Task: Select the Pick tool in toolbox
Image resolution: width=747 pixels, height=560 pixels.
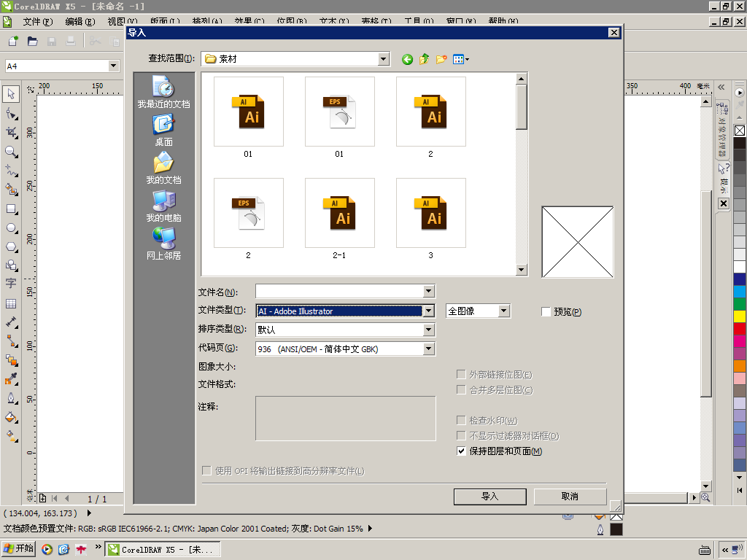Action: point(11,94)
